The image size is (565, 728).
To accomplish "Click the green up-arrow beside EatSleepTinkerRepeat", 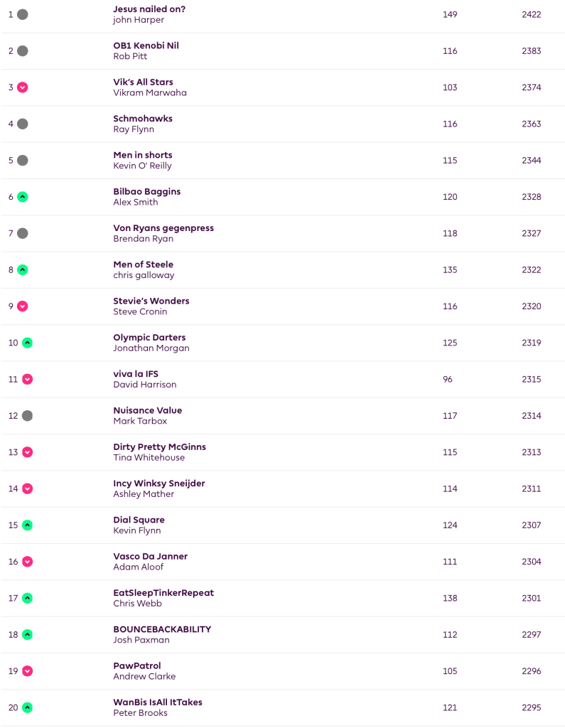I will [x=28, y=598].
